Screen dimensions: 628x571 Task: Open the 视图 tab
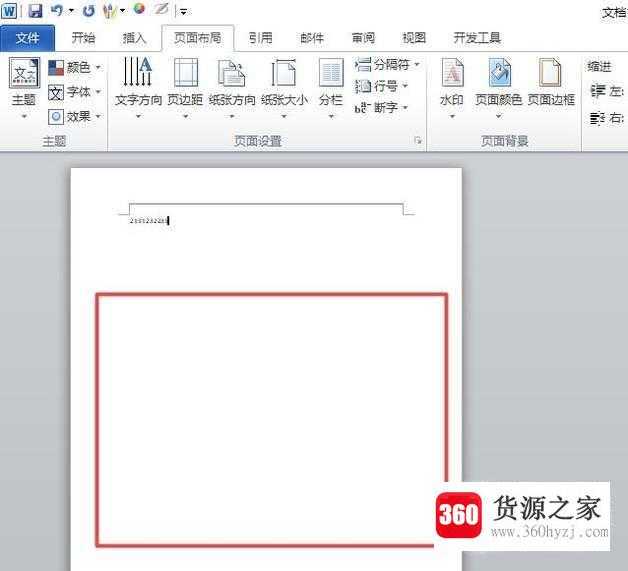click(414, 38)
